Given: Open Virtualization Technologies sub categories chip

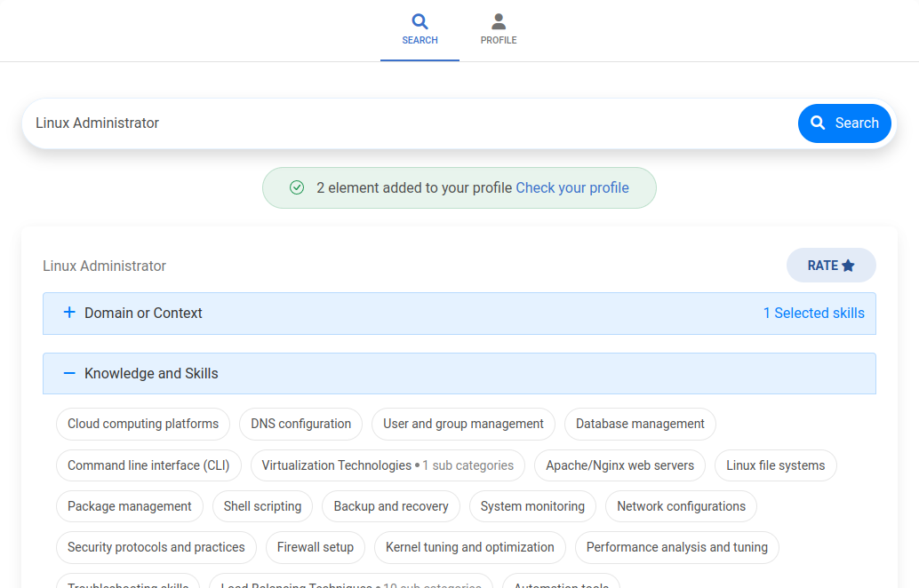Looking at the screenshot, I should click(388, 465).
